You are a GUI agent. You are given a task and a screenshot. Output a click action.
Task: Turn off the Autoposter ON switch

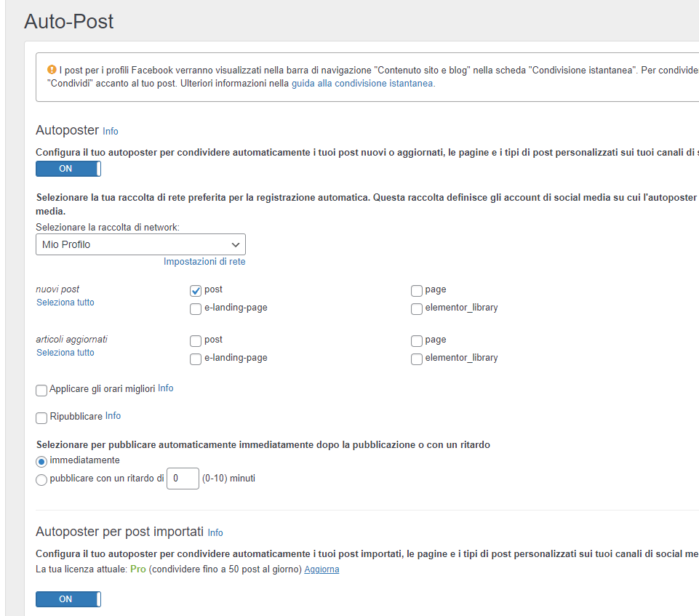(68, 169)
